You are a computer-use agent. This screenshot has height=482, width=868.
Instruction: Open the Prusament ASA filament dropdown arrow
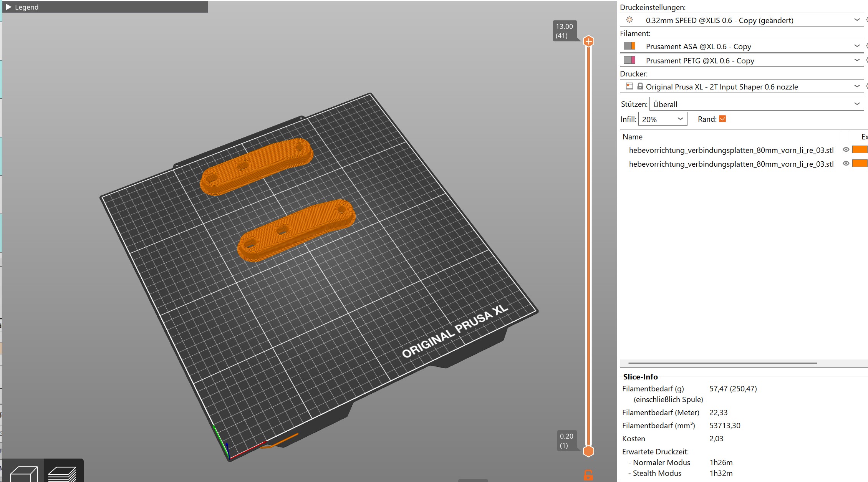coord(857,46)
